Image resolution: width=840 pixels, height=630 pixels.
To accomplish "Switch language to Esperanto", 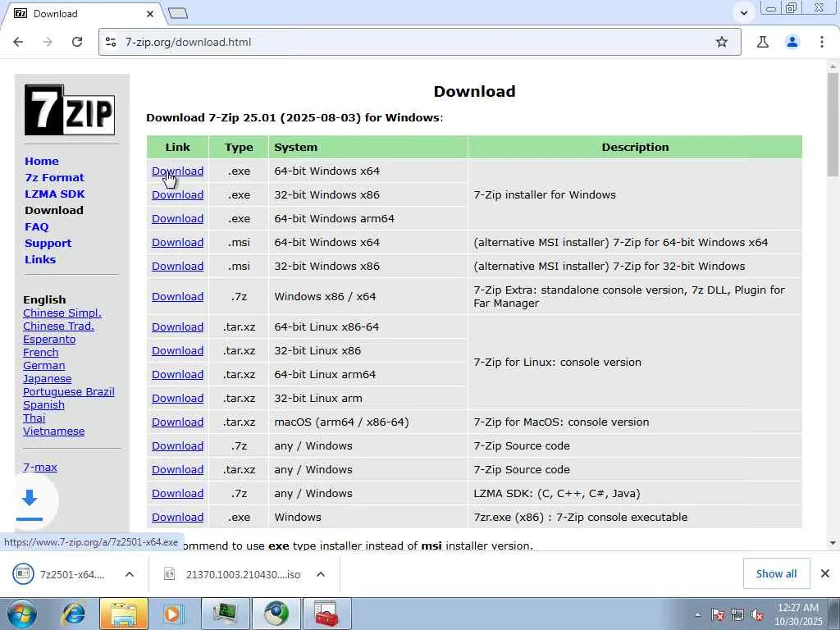I will pos(49,339).
